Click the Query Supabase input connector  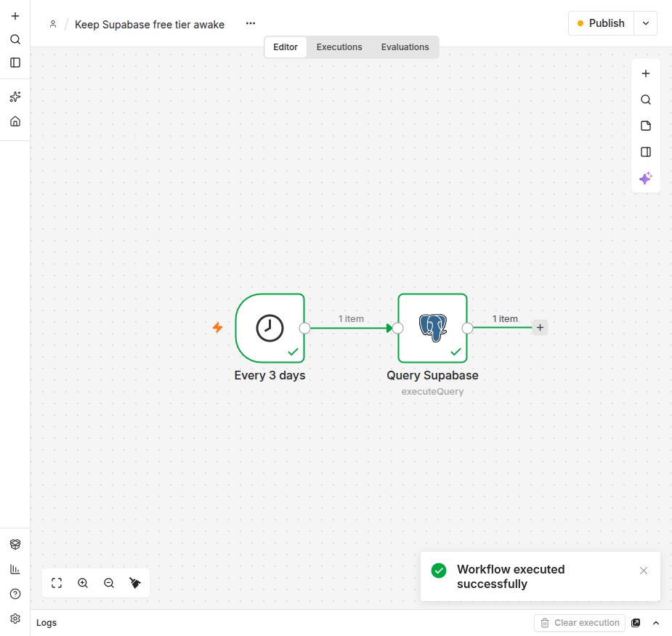pyautogui.click(x=397, y=328)
